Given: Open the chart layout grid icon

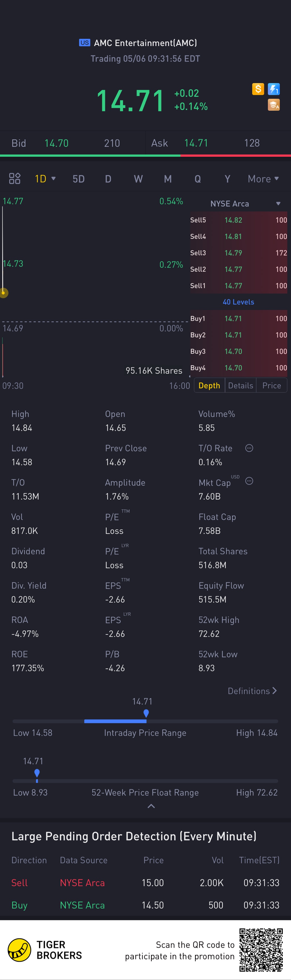Looking at the screenshot, I should (x=14, y=179).
